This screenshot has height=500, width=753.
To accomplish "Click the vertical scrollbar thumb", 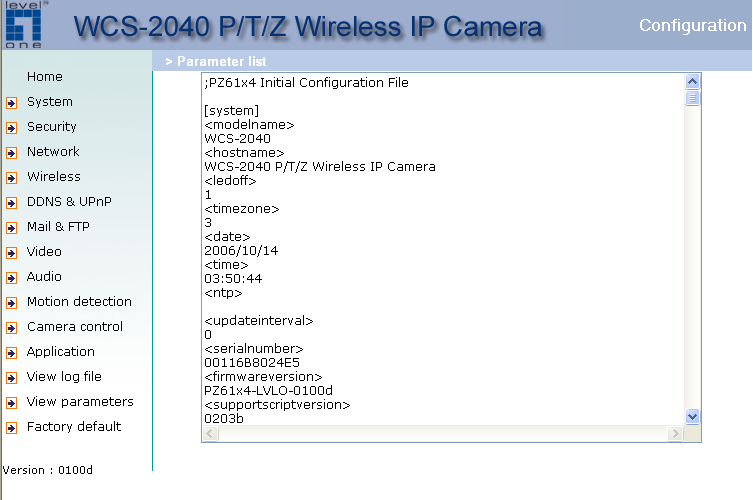I will pyautogui.click(x=692, y=98).
